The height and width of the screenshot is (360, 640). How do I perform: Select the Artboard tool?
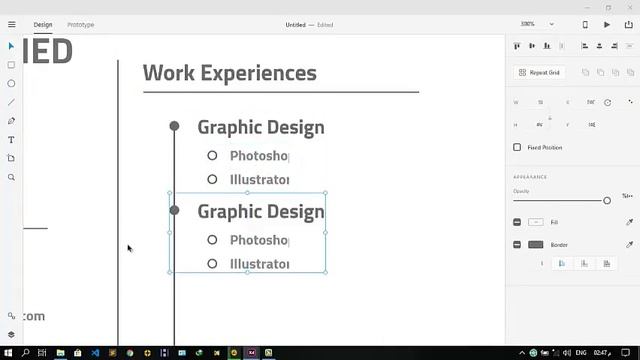point(11,158)
